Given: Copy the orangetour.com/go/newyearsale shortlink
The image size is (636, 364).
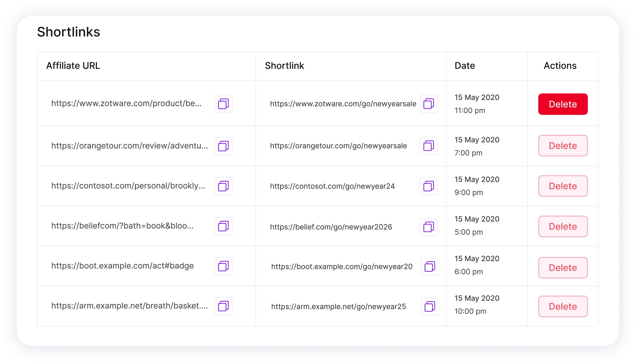Looking at the screenshot, I should click(429, 146).
